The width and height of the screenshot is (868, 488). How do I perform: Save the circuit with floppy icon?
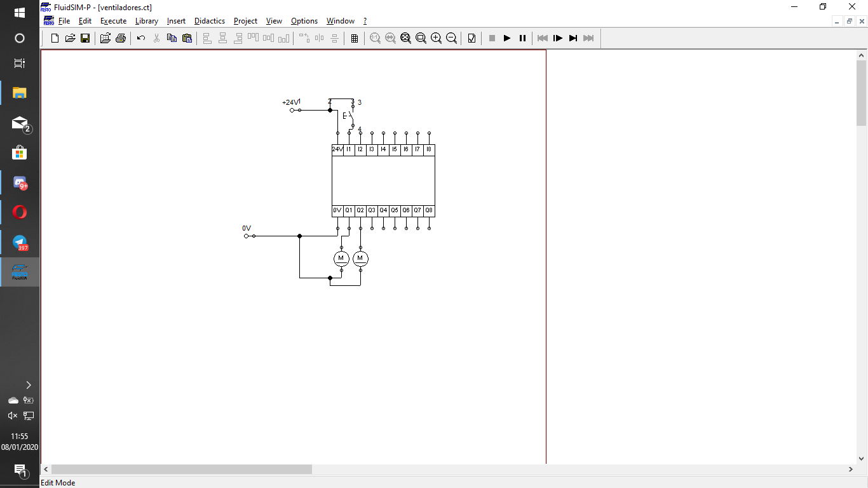pos(85,38)
